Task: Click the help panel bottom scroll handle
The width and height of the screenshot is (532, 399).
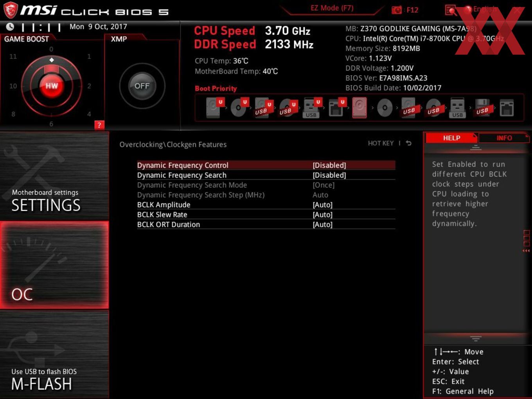Action: [476, 338]
